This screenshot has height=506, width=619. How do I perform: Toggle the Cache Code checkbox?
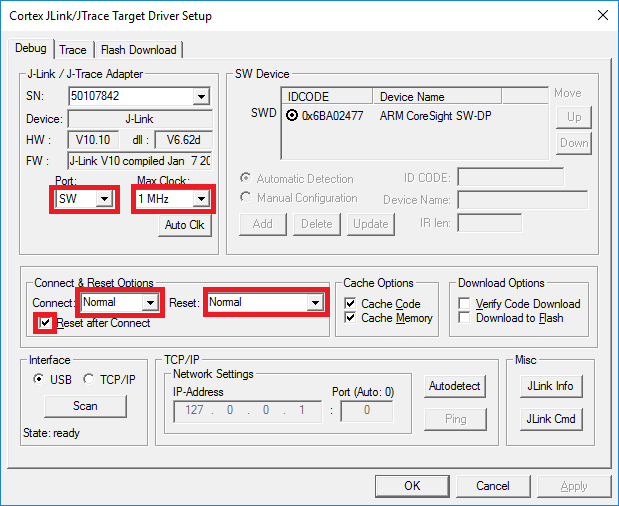click(350, 304)
